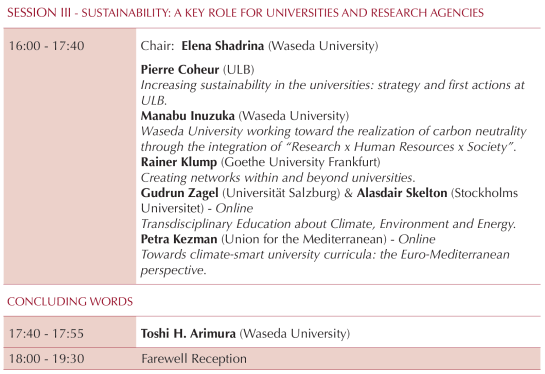Click Union for the Mediterranean affiliation

click(x=304, y=239)
